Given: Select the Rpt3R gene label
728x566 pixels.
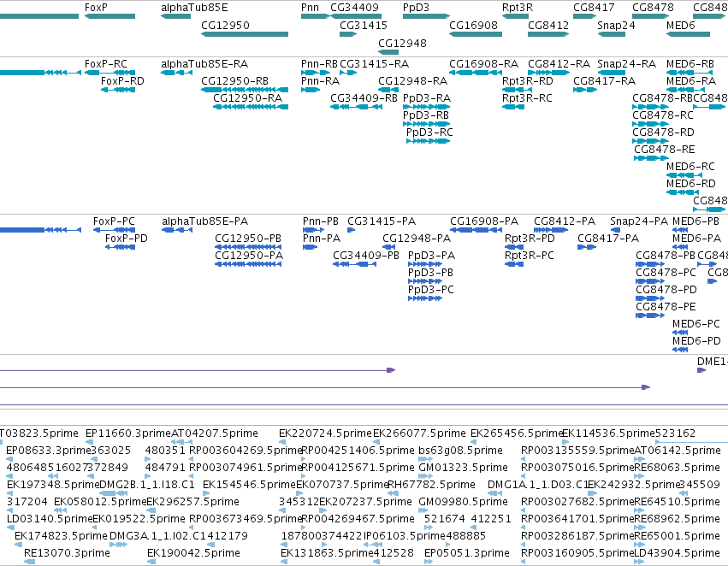Looking at the screenshot, I should tap(518, 8).
